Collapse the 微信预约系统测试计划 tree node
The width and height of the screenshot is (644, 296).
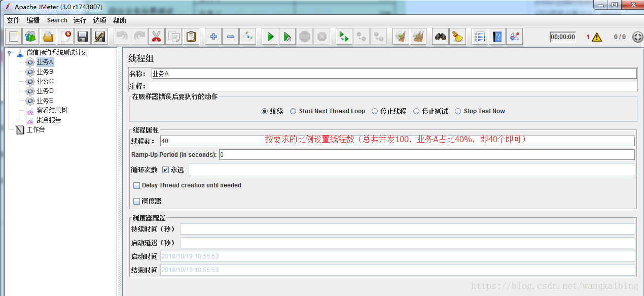coord(9,52)
